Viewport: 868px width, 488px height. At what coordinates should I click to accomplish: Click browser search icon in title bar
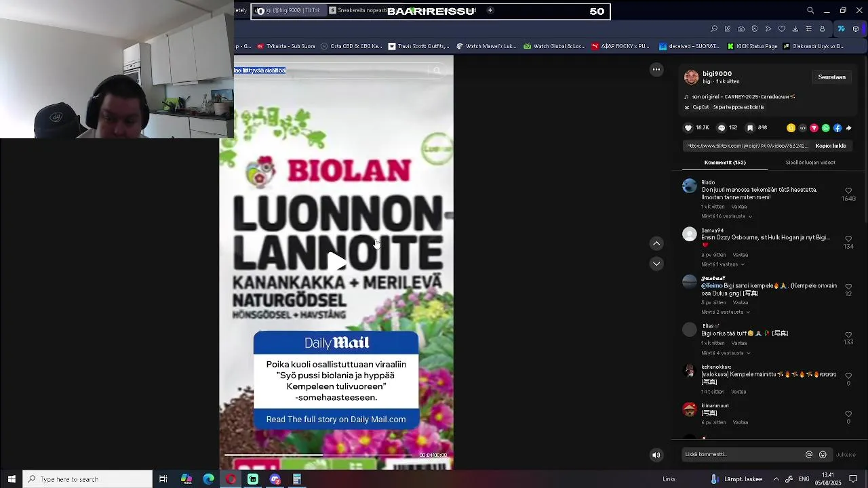click(x=810, y=11)
